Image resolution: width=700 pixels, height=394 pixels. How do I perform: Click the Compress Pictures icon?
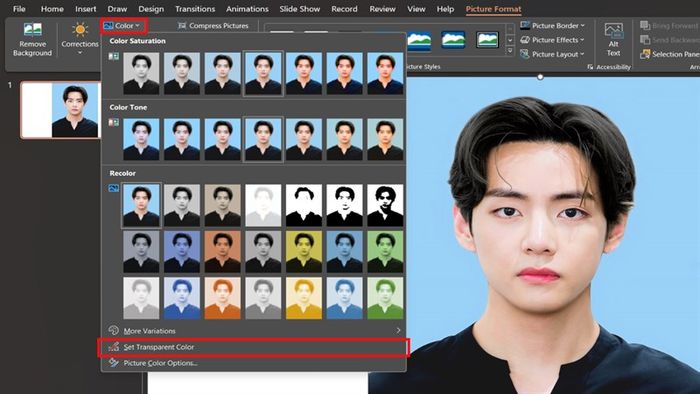(x=182, y=26)
